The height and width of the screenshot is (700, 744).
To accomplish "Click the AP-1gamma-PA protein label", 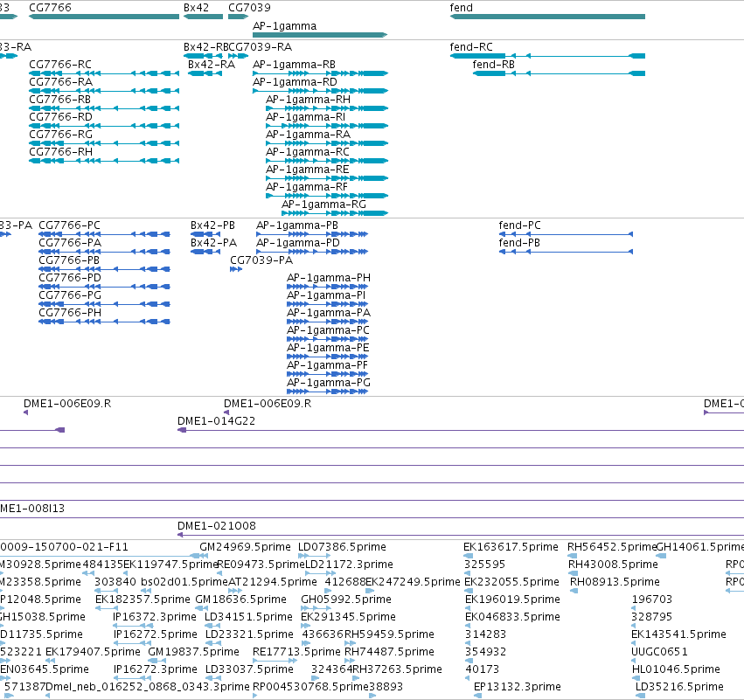I will tap(329, 313).
